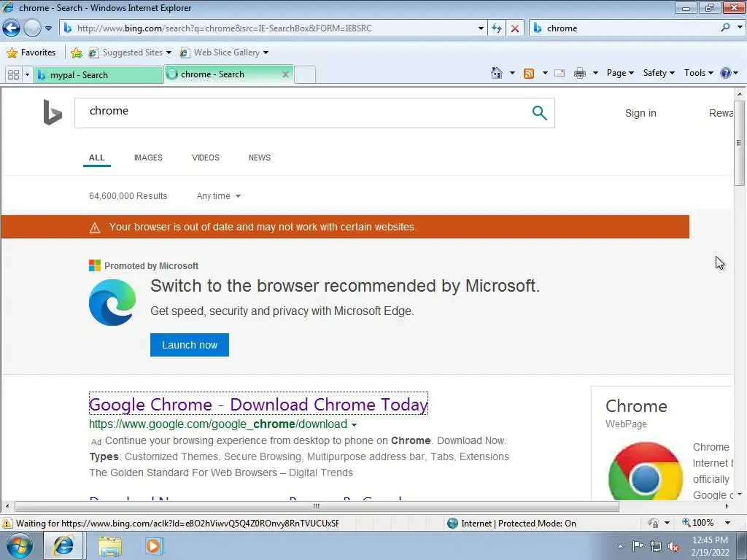Select the IMAGES search tab
The height and width of the screenshot is (560, 747).
pos(148,157)
